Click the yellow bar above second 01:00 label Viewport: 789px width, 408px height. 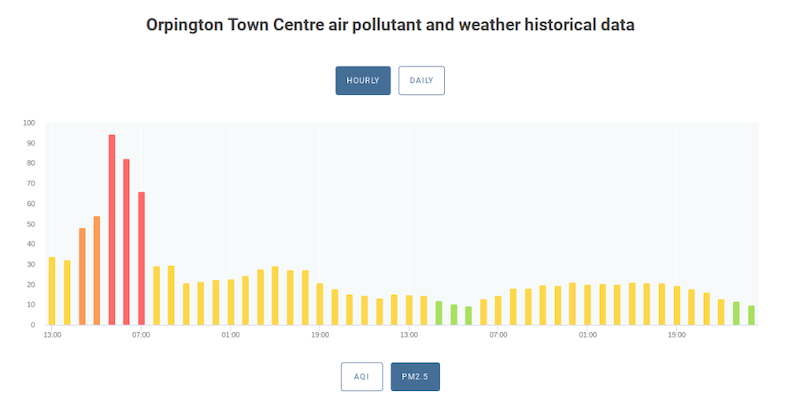click(588, 304)
